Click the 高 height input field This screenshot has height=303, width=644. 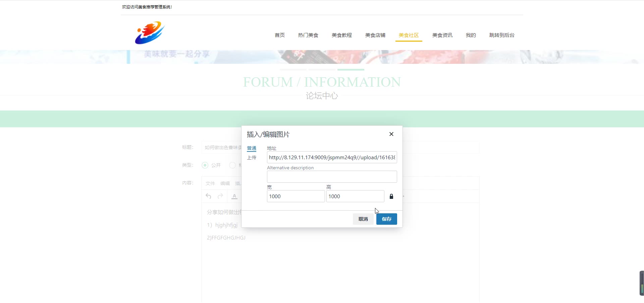(355, 196)
